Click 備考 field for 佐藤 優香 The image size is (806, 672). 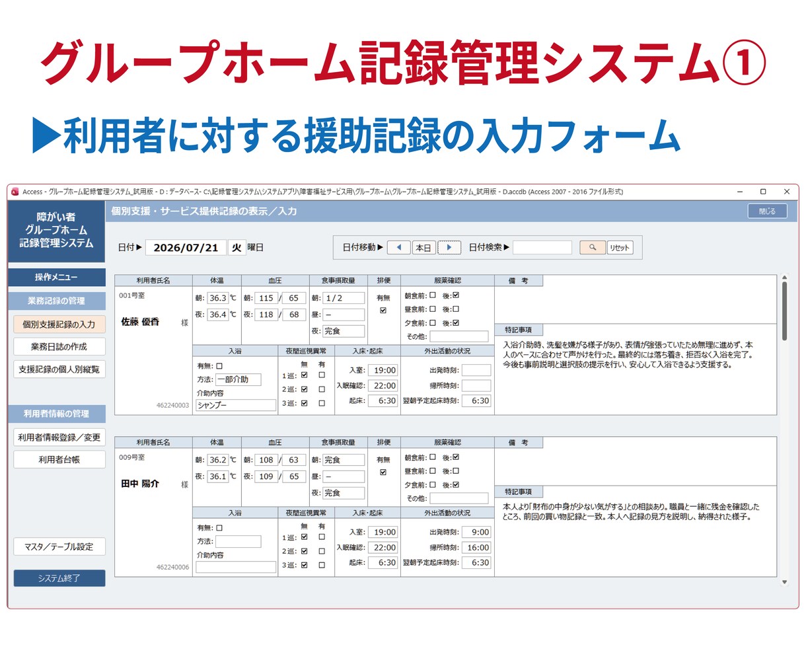pyautogui.click(x=636, y=305)
